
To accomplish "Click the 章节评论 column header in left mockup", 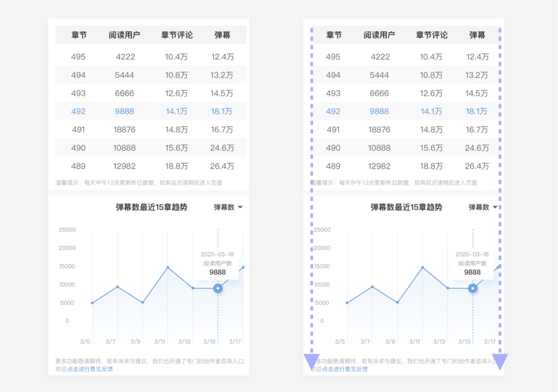I will point(177,35).
